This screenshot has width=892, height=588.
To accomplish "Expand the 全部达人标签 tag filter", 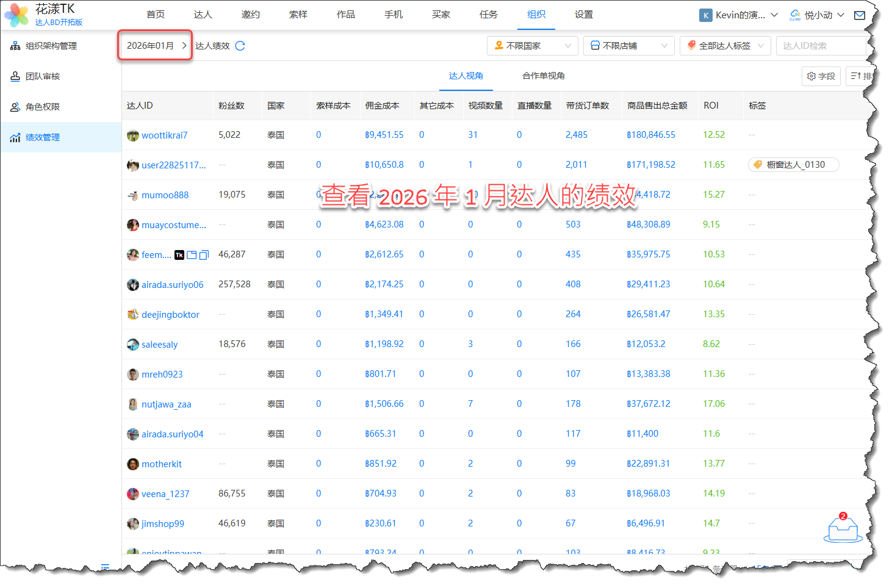I will point(725,46).
